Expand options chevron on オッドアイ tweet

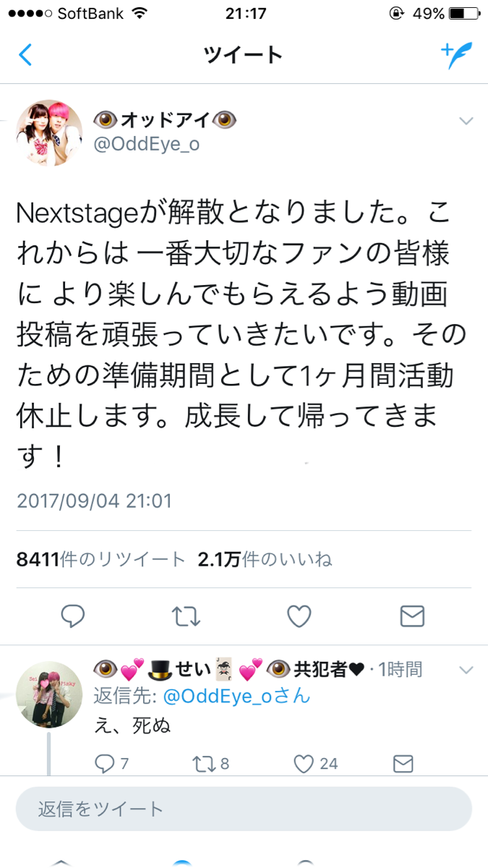point(466,121)
